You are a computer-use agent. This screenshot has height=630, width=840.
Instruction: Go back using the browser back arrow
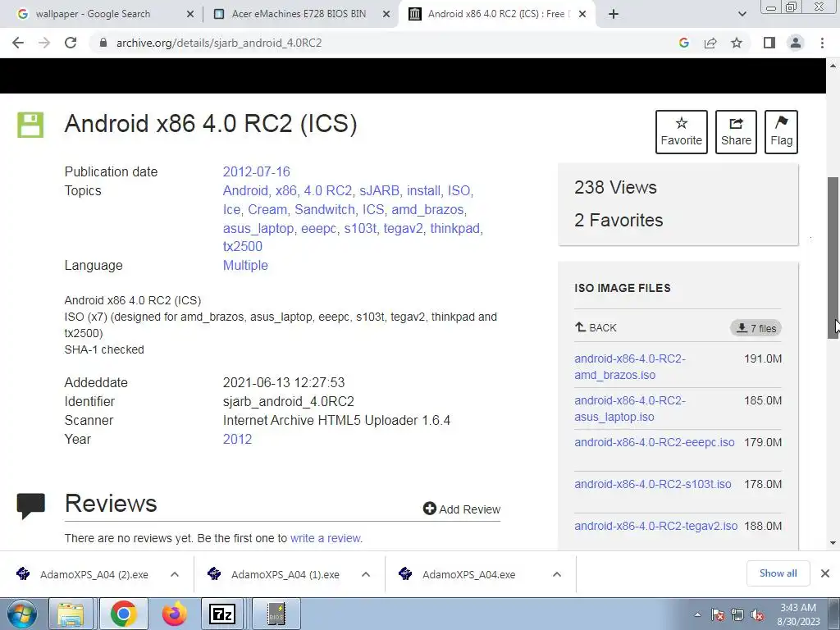[x=18, y=43]
